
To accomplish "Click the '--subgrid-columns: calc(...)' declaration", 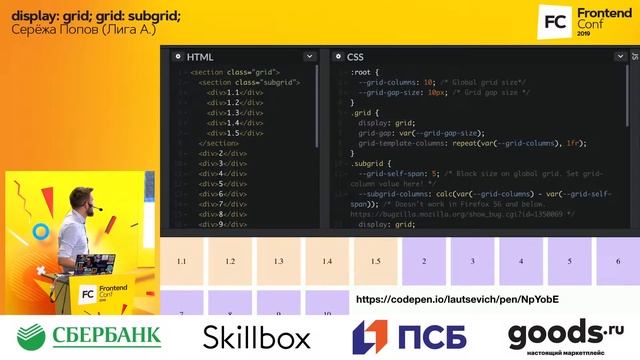I will click(x=480, y=199).
